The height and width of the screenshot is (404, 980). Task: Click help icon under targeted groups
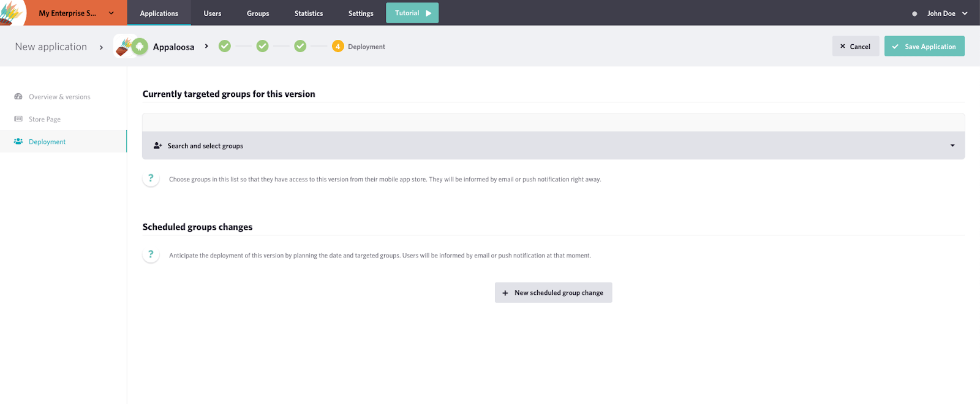[151, 178]
